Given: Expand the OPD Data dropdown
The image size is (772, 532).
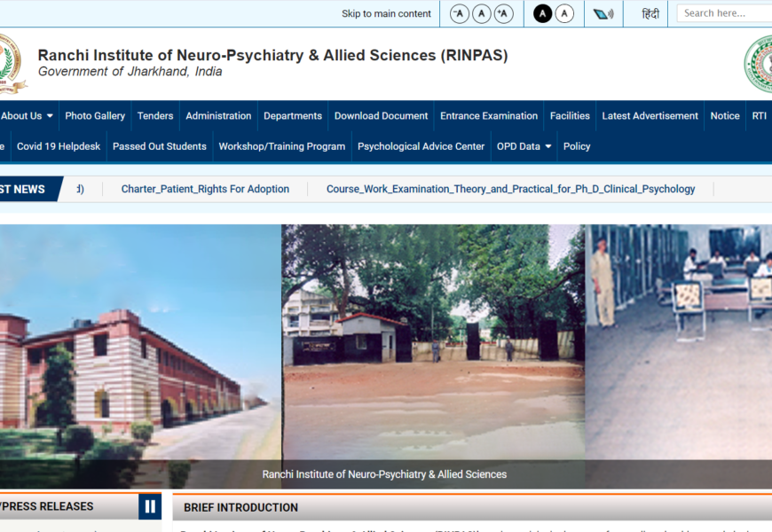Looking at the screenshot, I should click(x=524, y=146).
